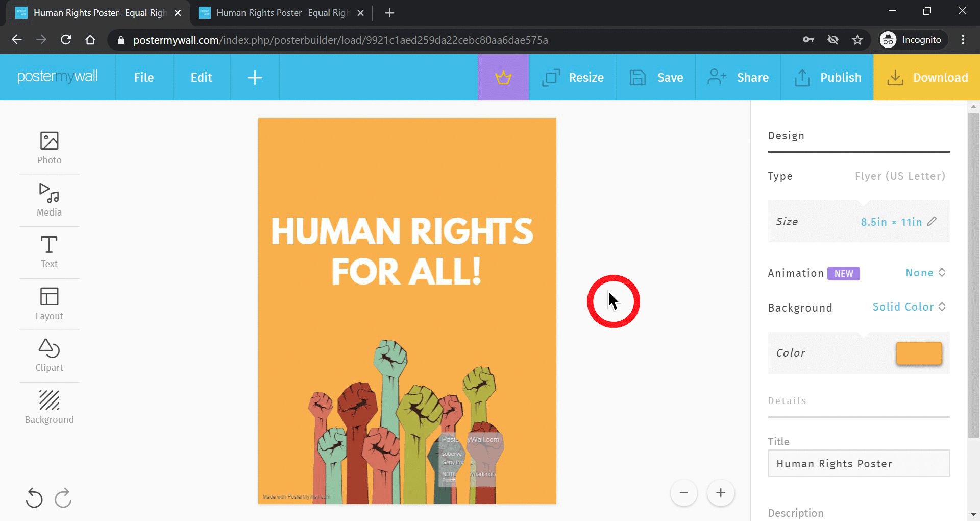Select the HUMAN RIGHTS FOR ALL! headline
This screenshot has height=521, width=980.
(402, 251)
